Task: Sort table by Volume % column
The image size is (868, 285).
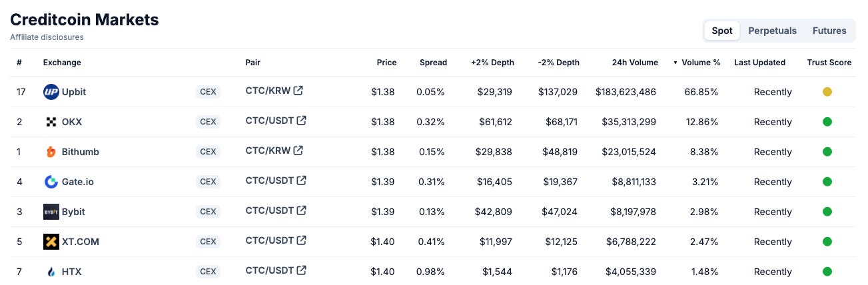Action: [x=700, y=63]
